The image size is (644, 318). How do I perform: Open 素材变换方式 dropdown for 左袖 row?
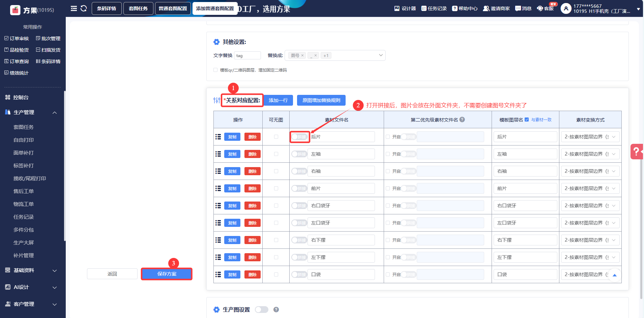[590, 154]
